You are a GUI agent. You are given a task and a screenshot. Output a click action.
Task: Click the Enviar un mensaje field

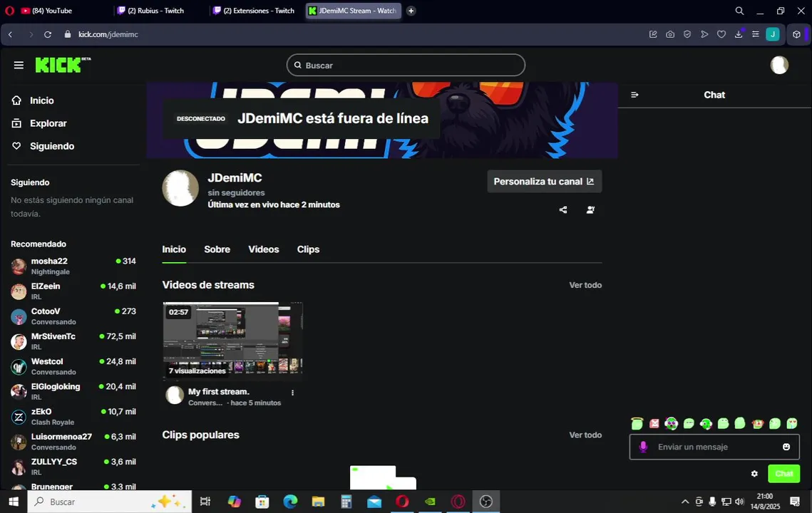click(x=714, y=447)
